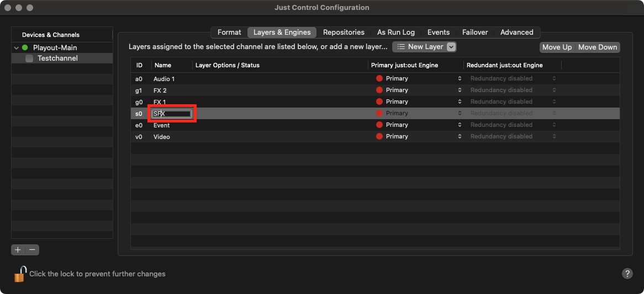The image size is (644, 294).
Task: Click red engine status dot in Event row
Action: coord(379,125)
